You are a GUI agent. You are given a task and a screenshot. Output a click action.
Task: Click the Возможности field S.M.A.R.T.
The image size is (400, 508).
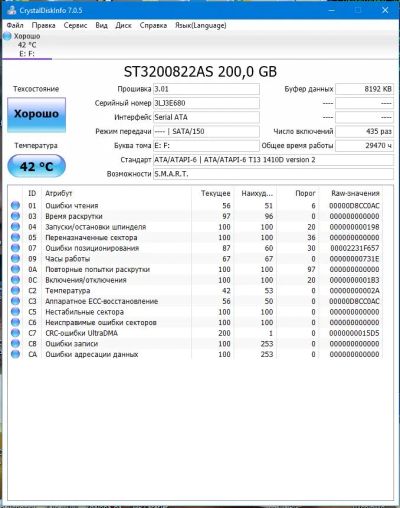point(273,174)
